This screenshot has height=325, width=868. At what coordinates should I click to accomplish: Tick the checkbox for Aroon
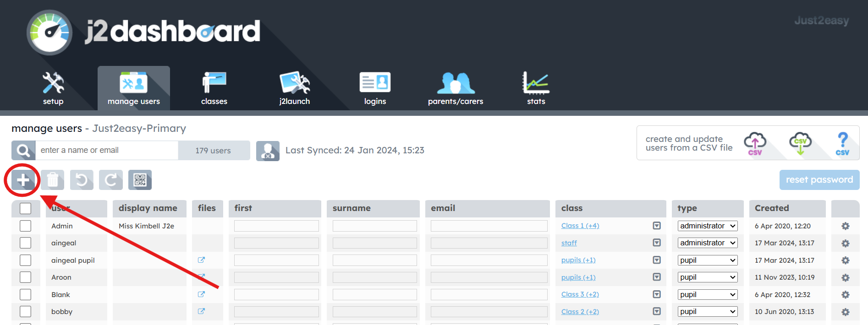[x=26, y=277]
